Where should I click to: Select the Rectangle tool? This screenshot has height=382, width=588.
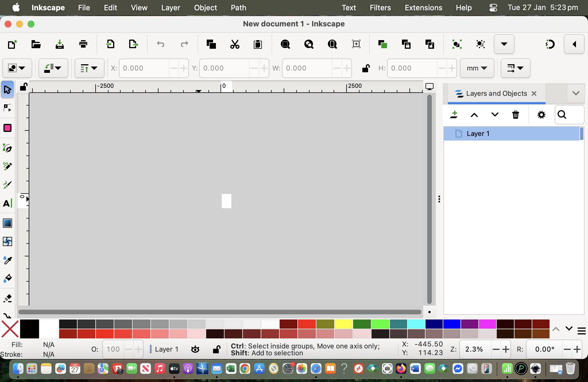(x=7, y=128)
